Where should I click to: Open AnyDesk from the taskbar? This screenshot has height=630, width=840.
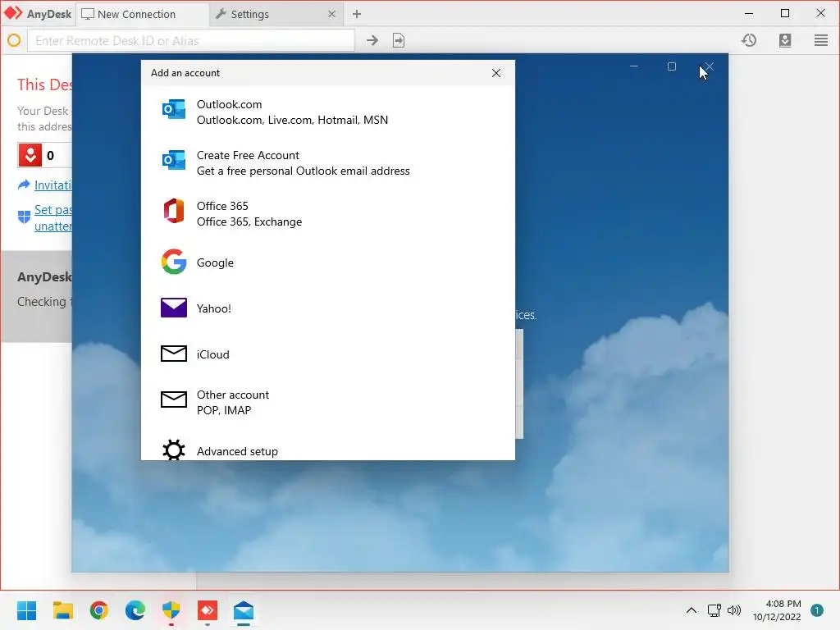click(x=208, y=610)
